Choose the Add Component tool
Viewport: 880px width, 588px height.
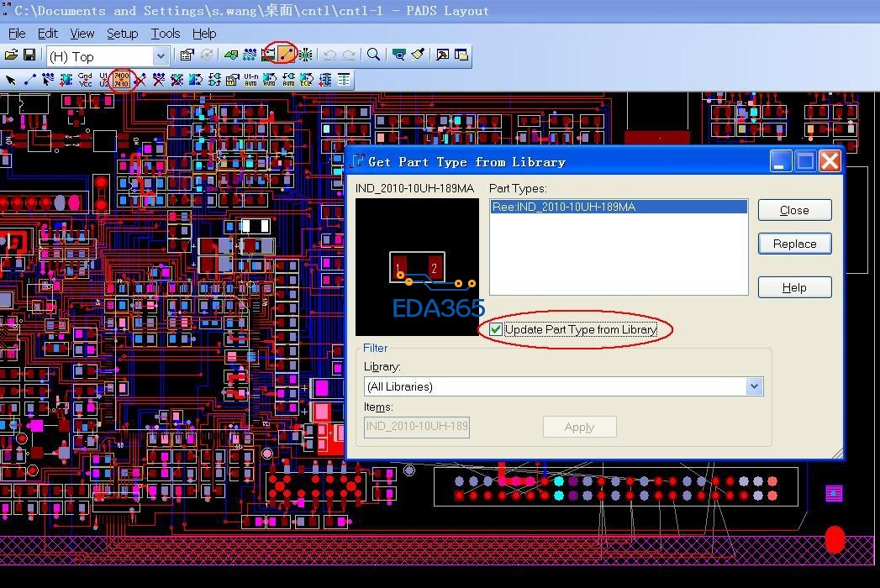coord(66,81)
